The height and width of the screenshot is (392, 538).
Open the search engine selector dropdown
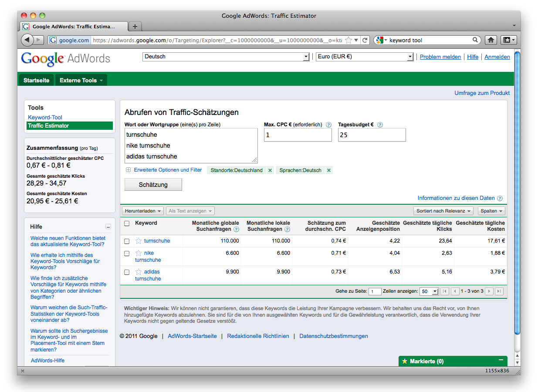point(381,40)
